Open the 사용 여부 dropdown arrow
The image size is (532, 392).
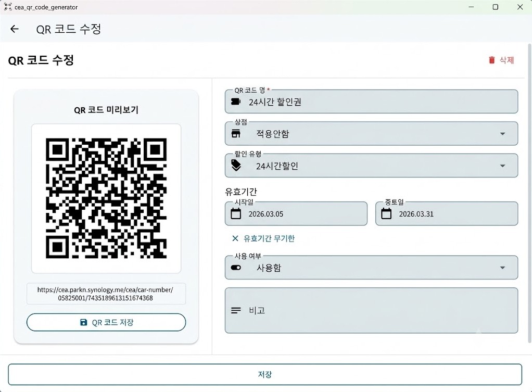point(502,268)
